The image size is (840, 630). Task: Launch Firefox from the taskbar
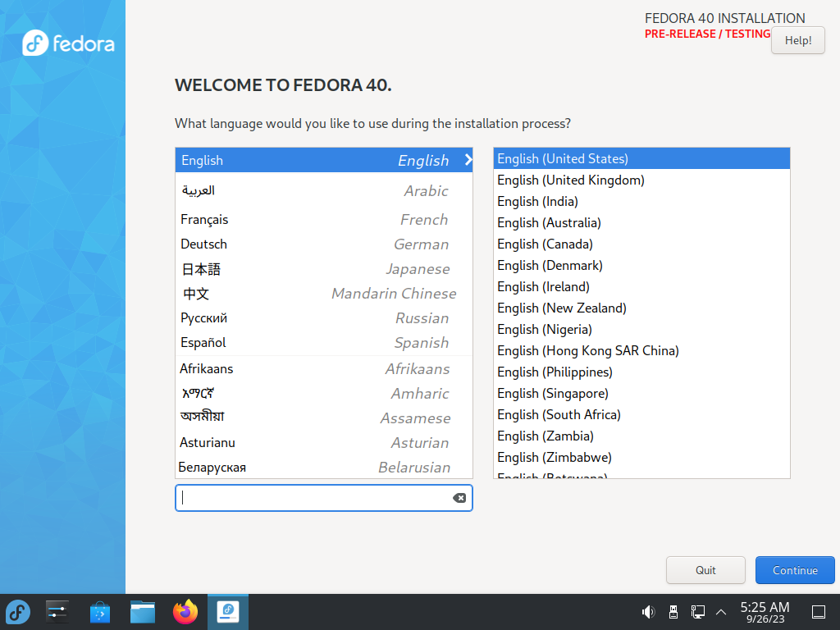pos(185,612)
